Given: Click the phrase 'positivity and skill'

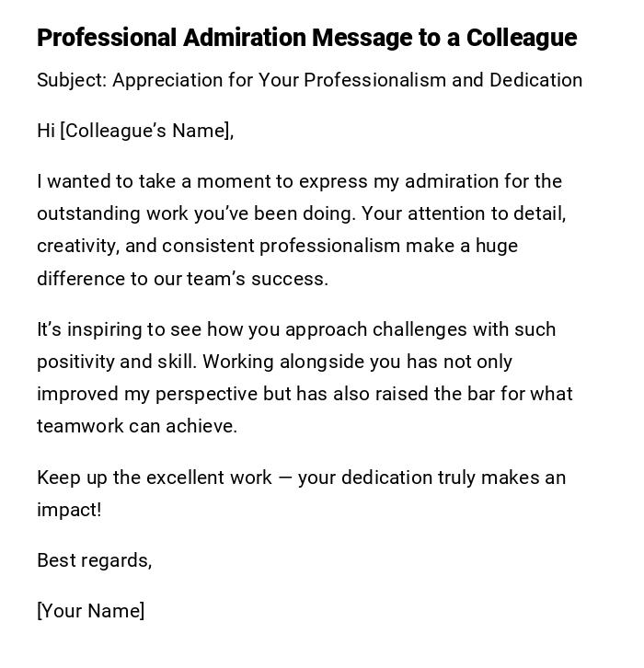Looking at the screenshot, I should (x=114, y=362).
